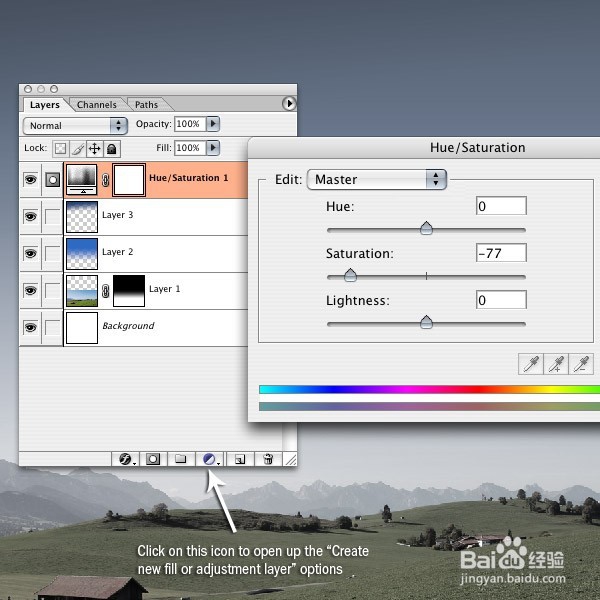The width and height of the screenshot is (600, 600).
Task: Hide Layer 3 with its eye icon
Action: click(x=31, y=217)
